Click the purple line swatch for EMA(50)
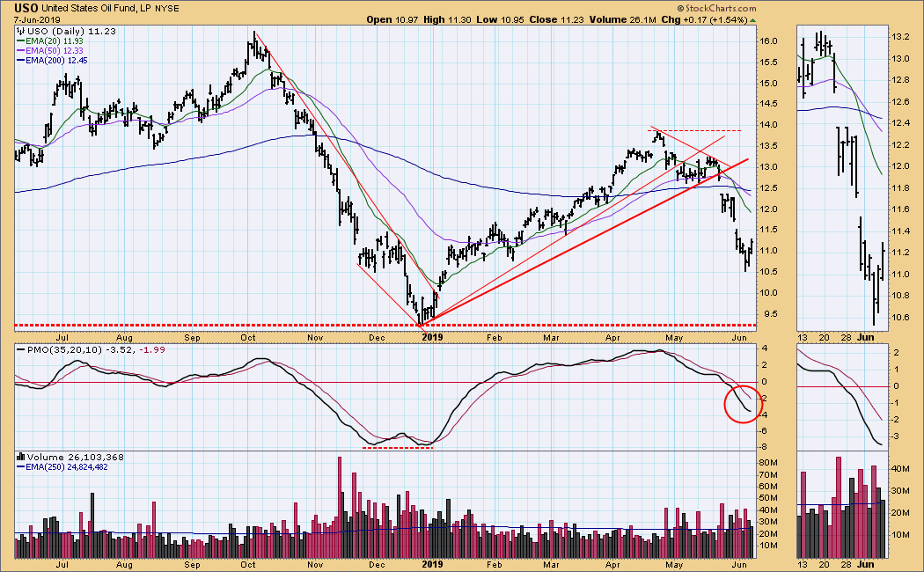 [x=20, y=51]
